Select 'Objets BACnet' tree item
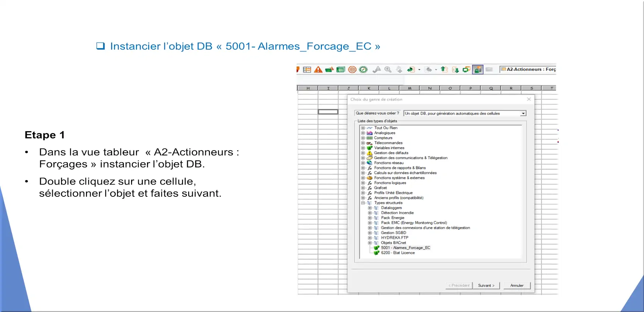644x312 pixels. 393,243
